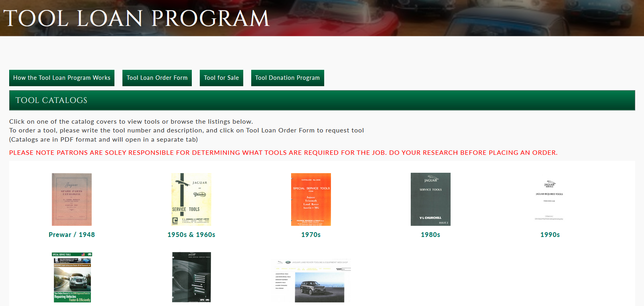Image resolution: width=644 pixels, height=306 pixels.
Task: Select the 1970s catalog link
Action: coord(311,235)
